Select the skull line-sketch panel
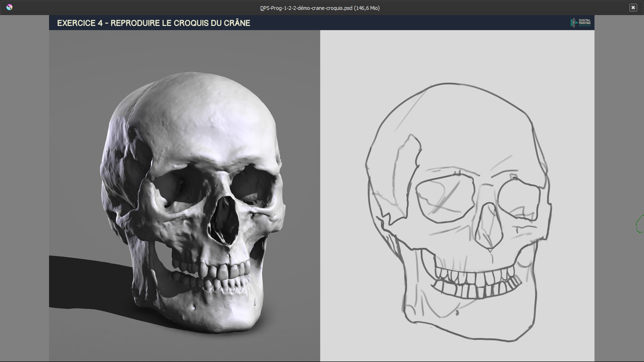The height and width of the screenshot is (362, 644). (457, 203)
